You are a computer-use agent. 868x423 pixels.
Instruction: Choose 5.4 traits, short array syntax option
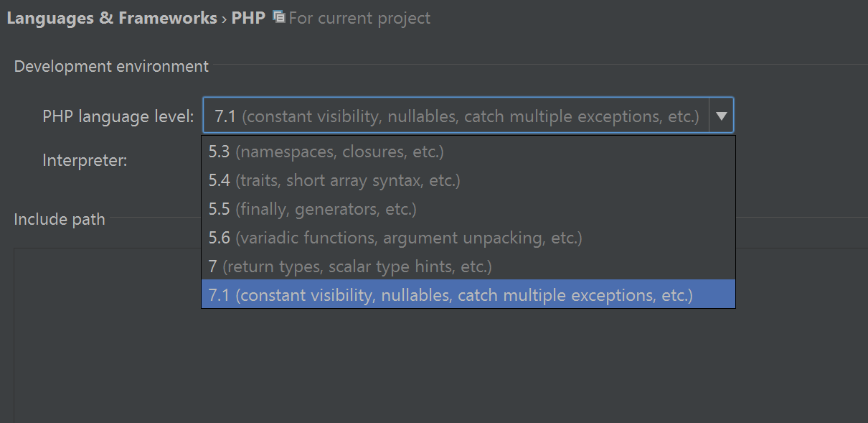[x=468, y=180]
